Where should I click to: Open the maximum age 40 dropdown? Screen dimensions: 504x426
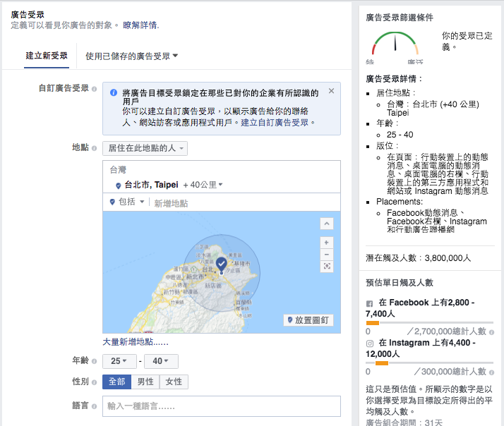pyautogui.click(x=161, y=361)
